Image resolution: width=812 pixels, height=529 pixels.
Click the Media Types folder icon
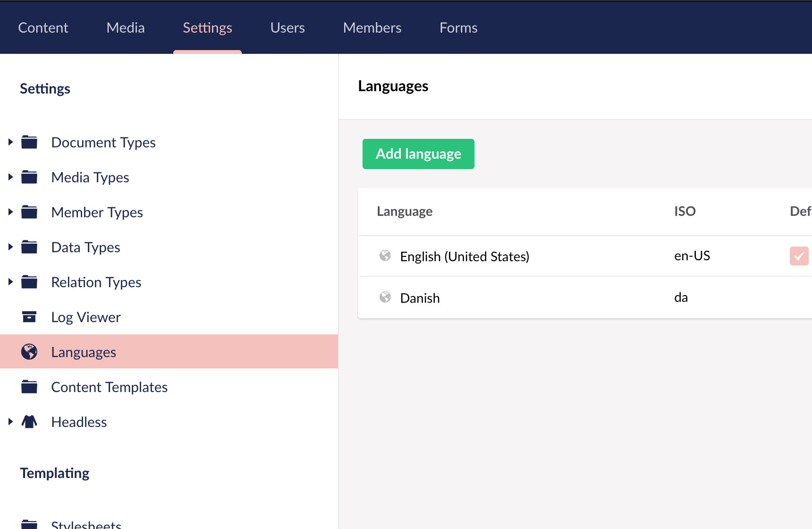[x=29, y=177]
